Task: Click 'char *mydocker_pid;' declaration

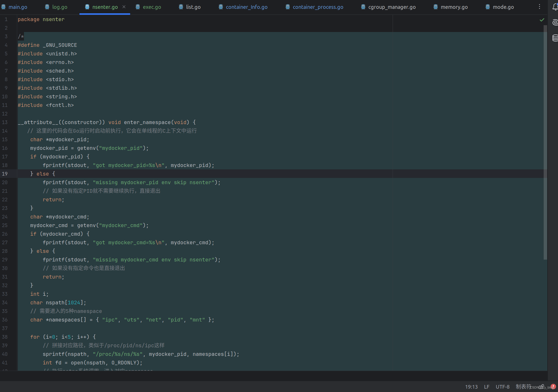Action: 60,139
